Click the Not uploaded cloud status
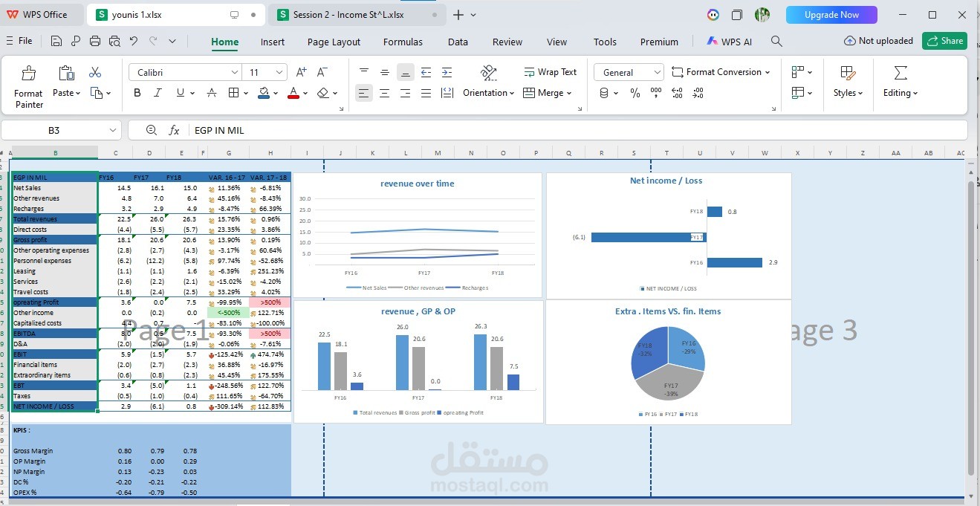The height and width of the screenshot is (506, 980). pos(878,41)
